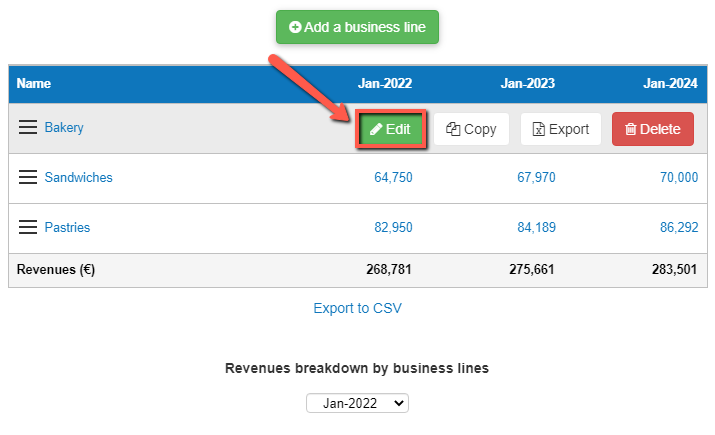The width and height of the screenshot is (715, 435).
Task: Open the Bakery business line link
Action: [x=64, y=128]
